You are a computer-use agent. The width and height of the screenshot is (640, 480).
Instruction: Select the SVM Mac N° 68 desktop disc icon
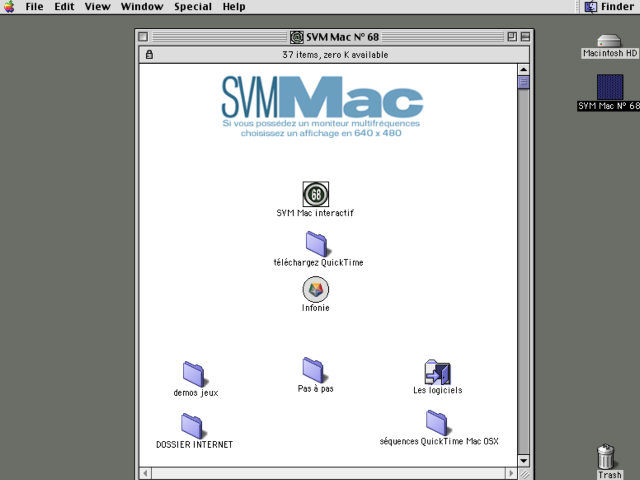point(610,87)
